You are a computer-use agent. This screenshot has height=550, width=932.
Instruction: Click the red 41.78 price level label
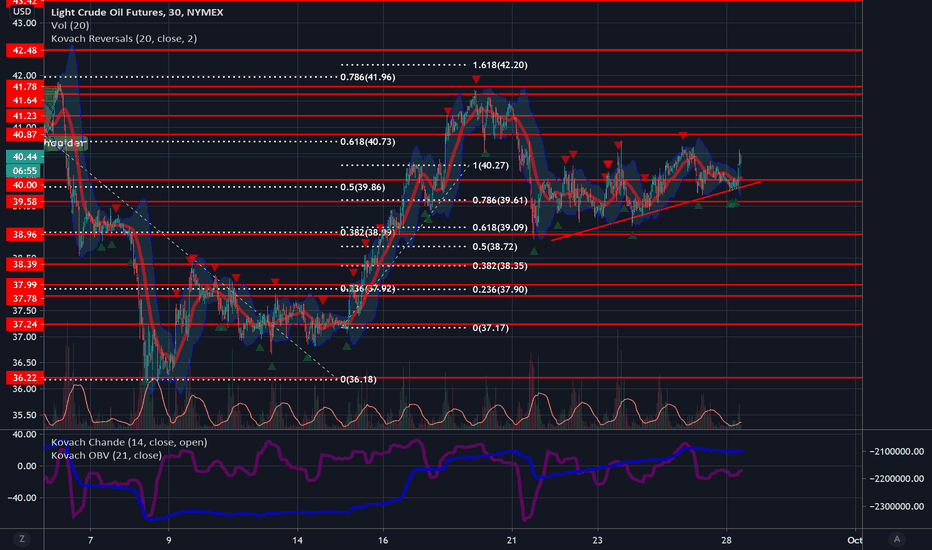(25, 87)
